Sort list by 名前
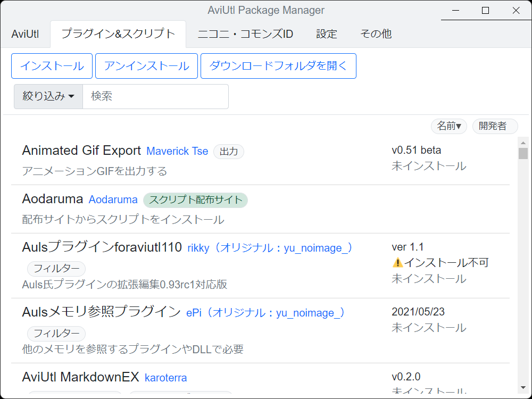The width and height of the screenshot is (532, 399). pyautogui.click(x=449, y=126)
